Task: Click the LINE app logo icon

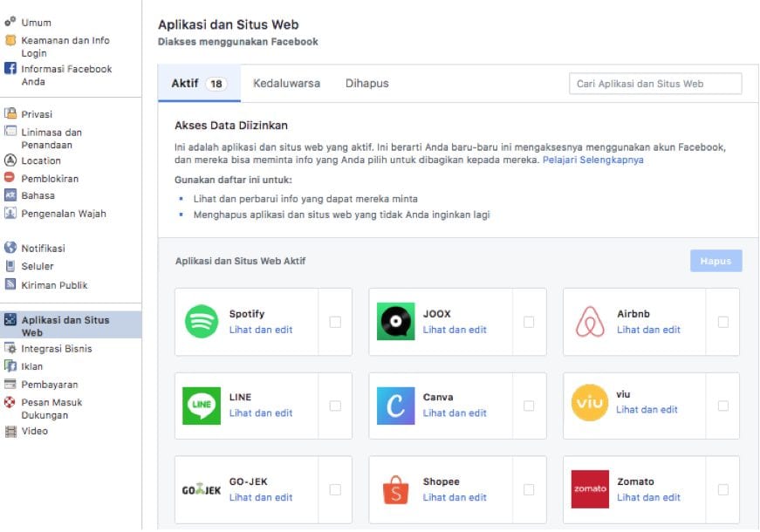Action: tap(202, 406)
